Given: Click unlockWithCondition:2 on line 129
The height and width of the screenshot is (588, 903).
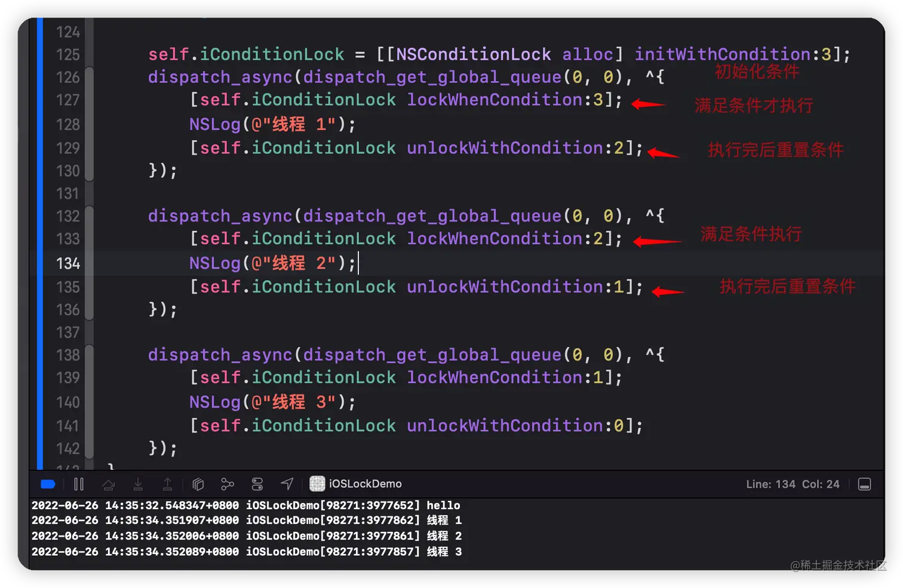Looking at the screenshot, I should [x=515, y=148].
